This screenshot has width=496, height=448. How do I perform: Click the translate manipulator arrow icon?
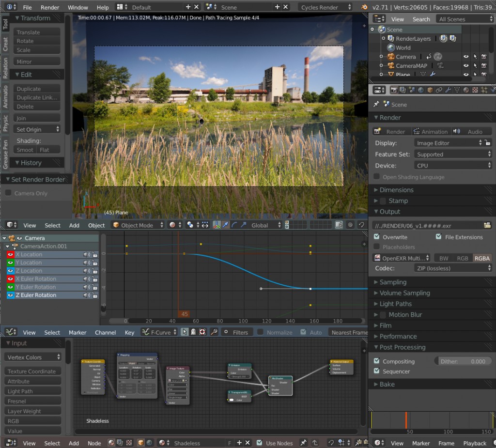225,225
